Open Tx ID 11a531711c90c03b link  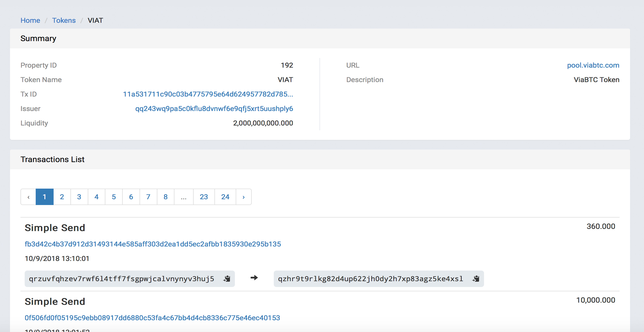pyautogui.click(x=208, y=94)
